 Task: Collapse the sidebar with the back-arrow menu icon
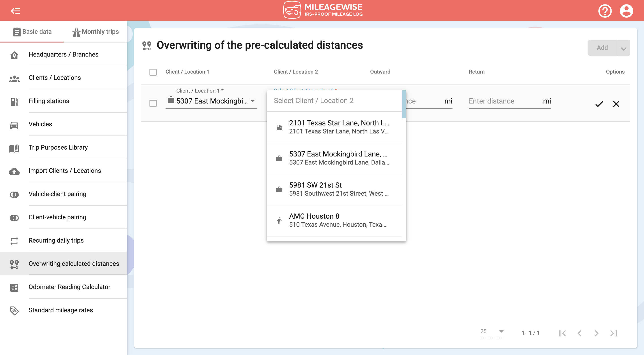(x=15, y=11)
